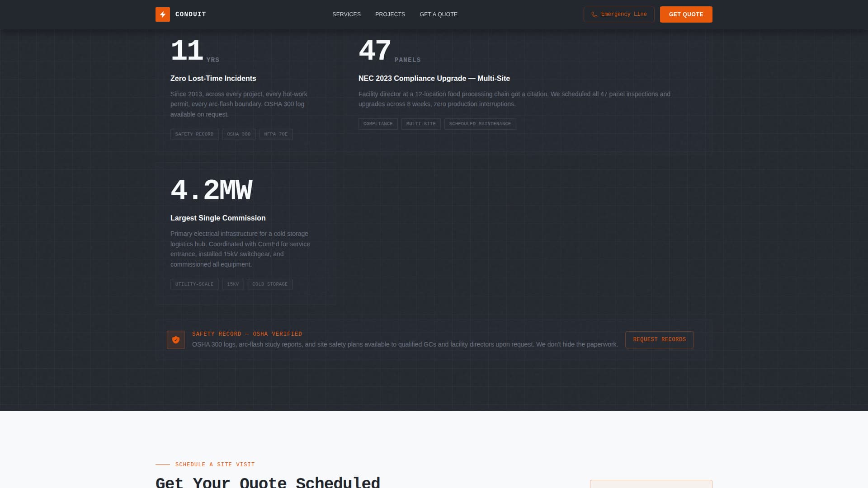
Task: Click the Since 2013 description paragraph
Action: pyautogui.click(x=239, y=104)
